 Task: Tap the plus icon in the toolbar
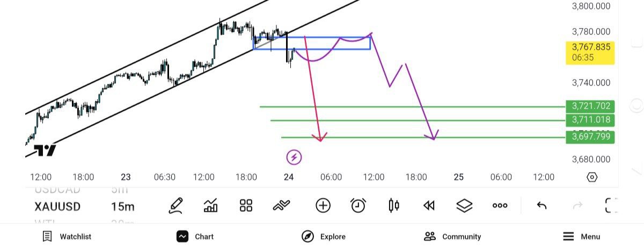tap(323, 205)
